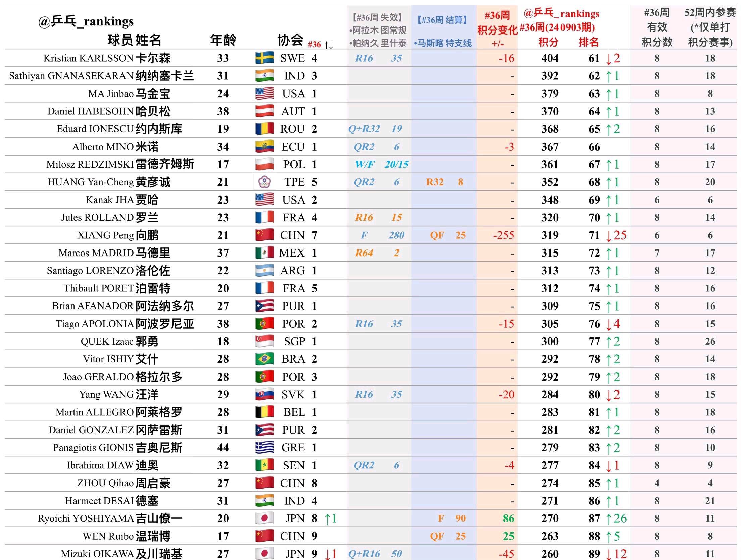This screenshot has height=560, width=742.
Task: Click the Slovakia flag in Yang WANG's row
Action: click(264, 395)
